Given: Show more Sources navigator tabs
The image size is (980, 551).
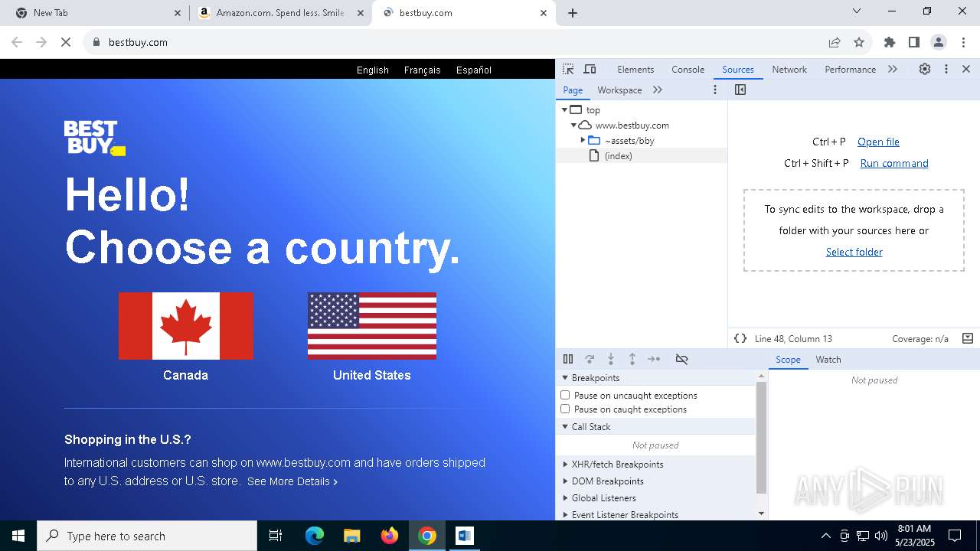Looking at the screenshot, I should [658, 90].
